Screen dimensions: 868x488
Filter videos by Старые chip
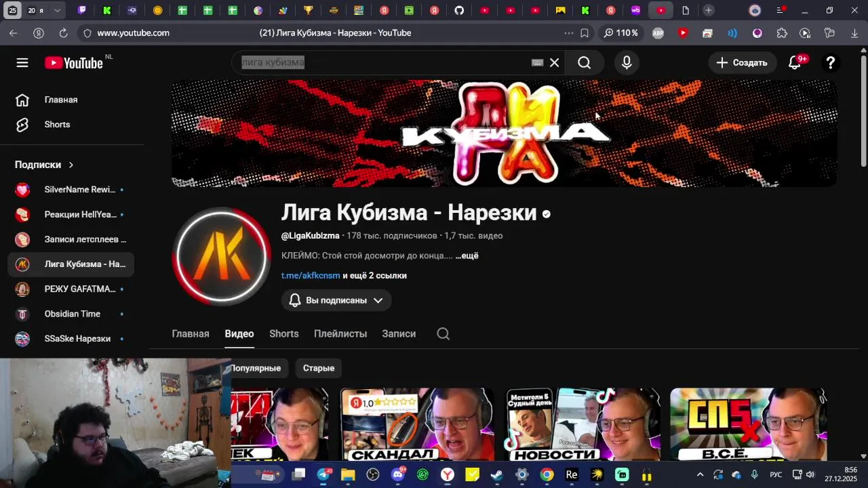(x=319, y=368)
